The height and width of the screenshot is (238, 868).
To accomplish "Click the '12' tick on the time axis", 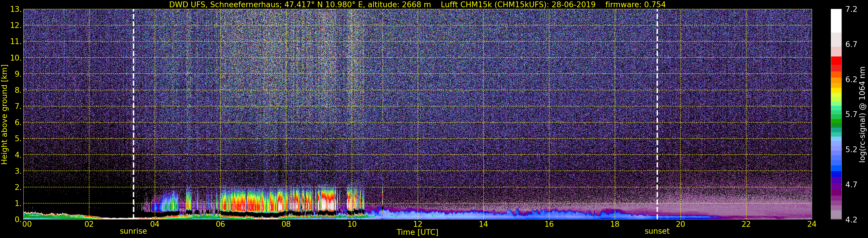I will click(x=417, y=224).
